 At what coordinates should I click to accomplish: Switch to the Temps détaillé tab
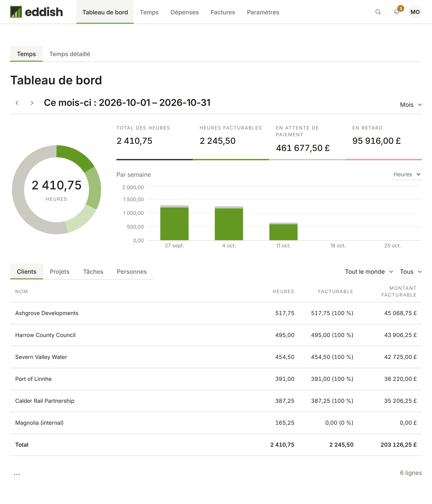pos(70,54)
